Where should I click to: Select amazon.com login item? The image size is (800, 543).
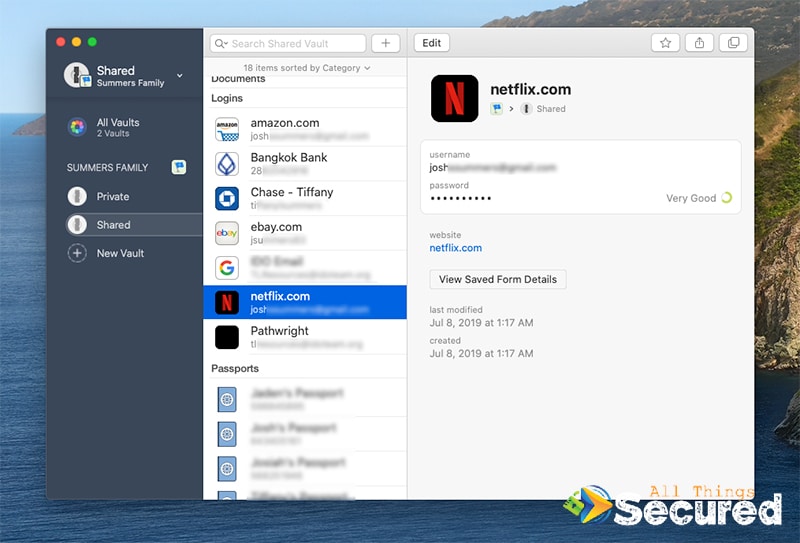(x=305, y=129)
